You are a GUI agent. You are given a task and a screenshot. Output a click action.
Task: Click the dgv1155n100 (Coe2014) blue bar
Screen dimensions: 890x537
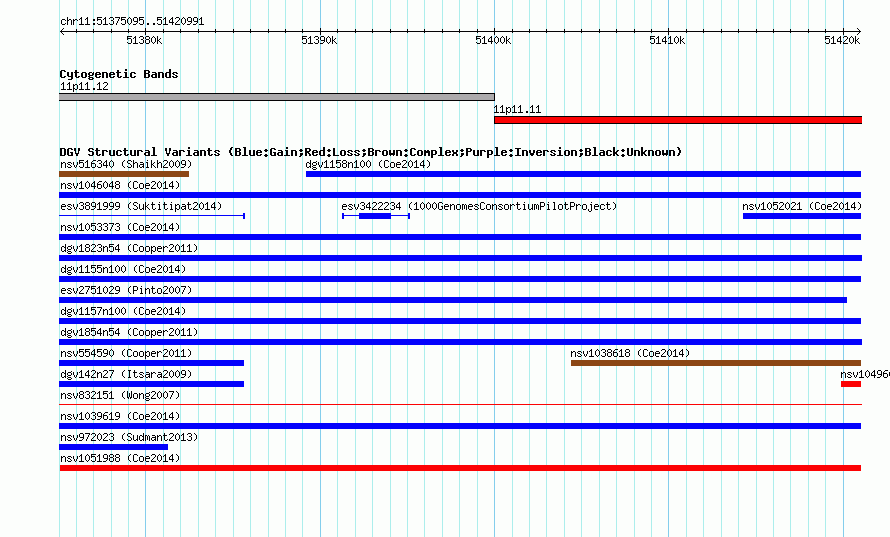[460, 279]
